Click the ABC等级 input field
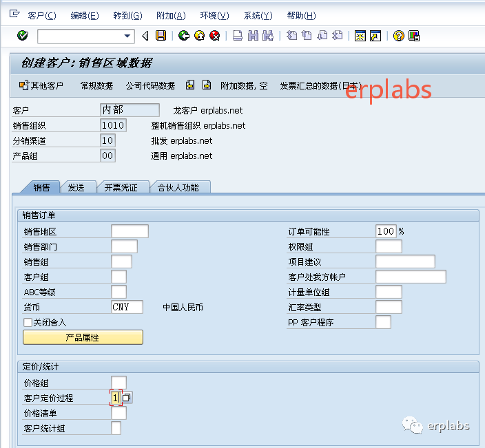The image size is (485, 448). click(x=118, y=292)
